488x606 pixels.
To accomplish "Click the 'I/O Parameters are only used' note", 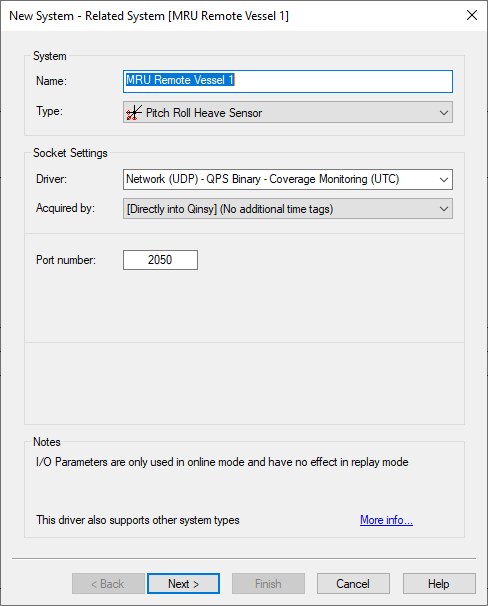I will click(222, 462).
